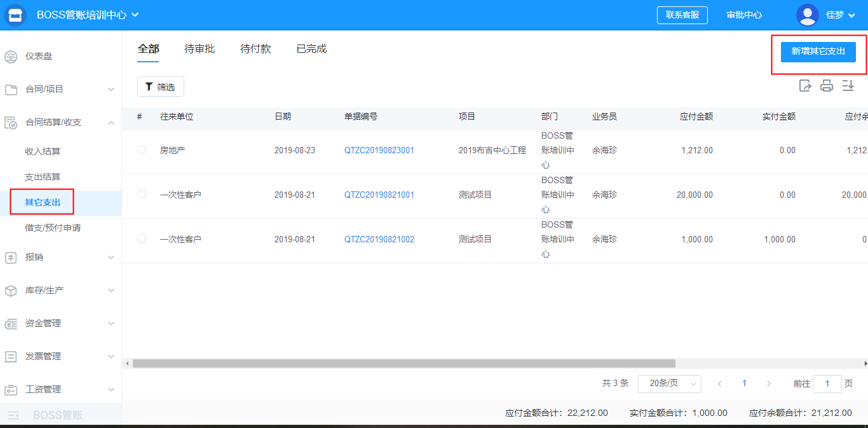Image resolution: width=868 pixels, height=428 pixels.
Task: Click the 日期 column header
Action: 283,117
